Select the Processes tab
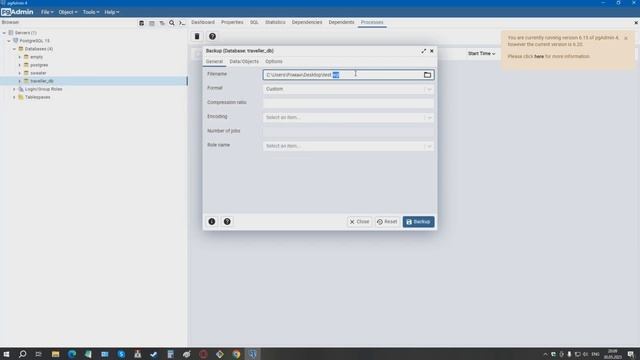 tap(372, 22)
